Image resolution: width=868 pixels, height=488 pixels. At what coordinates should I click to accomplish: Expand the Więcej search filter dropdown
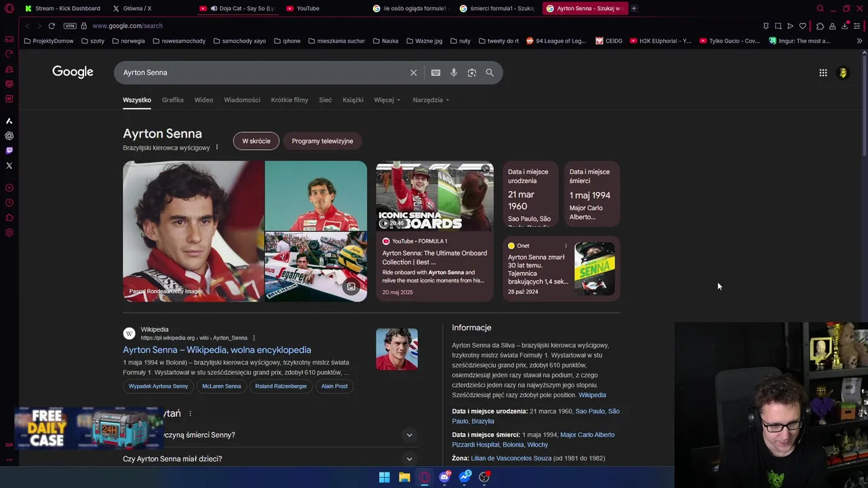tap(387, 100)
